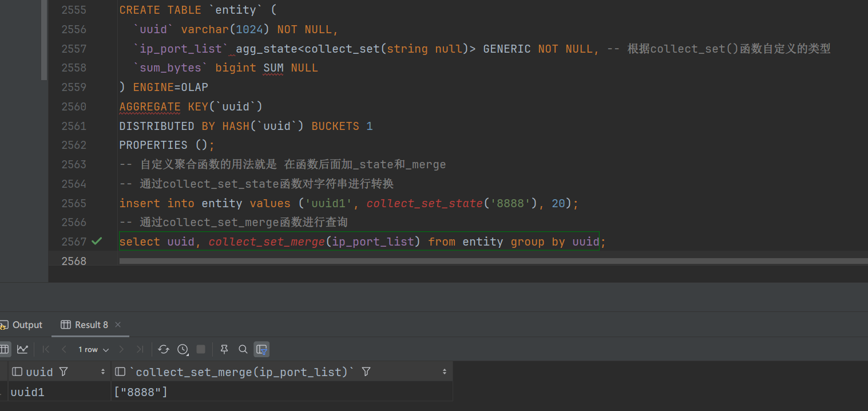Image resolution: width=868 pixels, height=411 pixels.
Task: Click the comment mentioning collect_set_state on line 2564
Action: [256, 184]
